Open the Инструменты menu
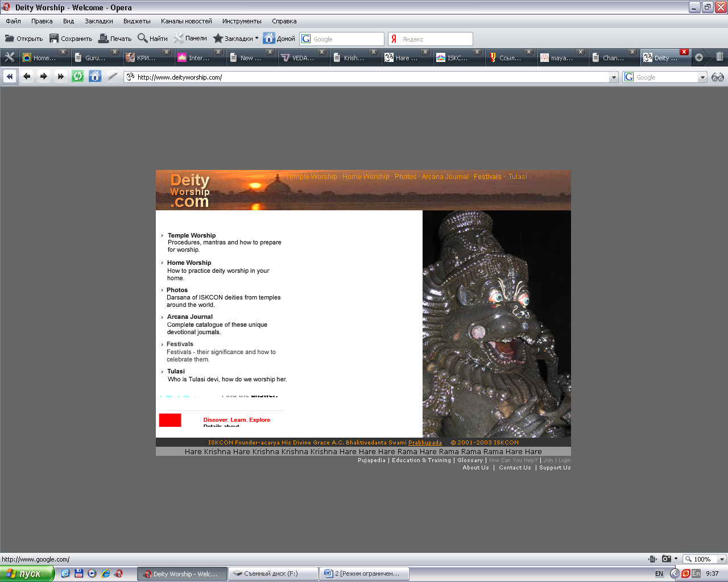The image size is (728, 582). click(x=242, y=21)
